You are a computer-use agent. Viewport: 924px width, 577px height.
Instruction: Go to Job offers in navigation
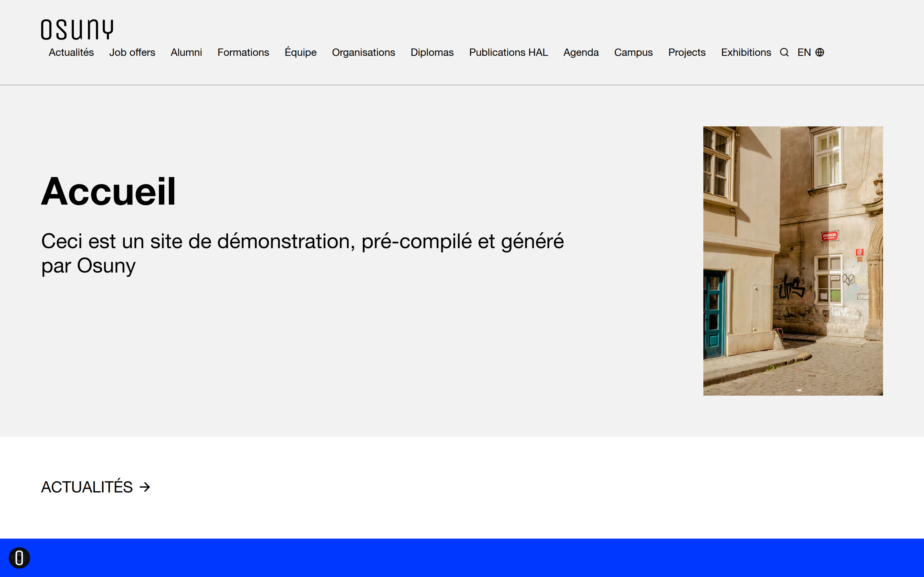click(132, 52)
